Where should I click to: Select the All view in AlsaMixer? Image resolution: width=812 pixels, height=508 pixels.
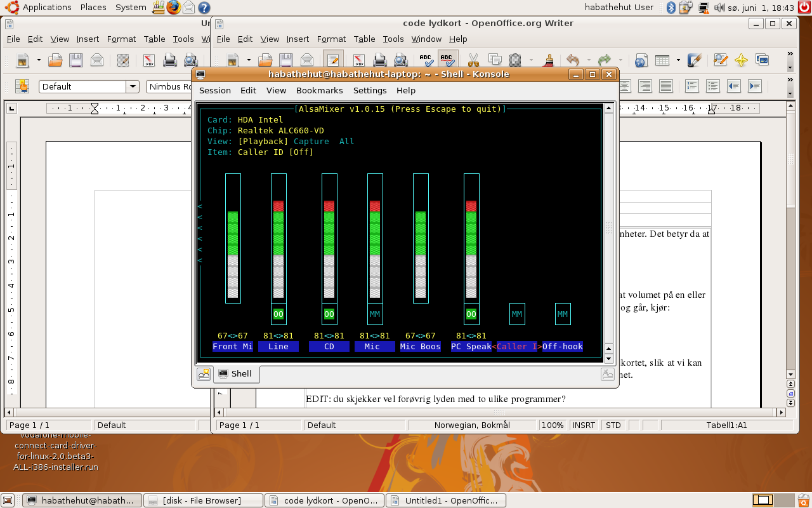point(347,141)
